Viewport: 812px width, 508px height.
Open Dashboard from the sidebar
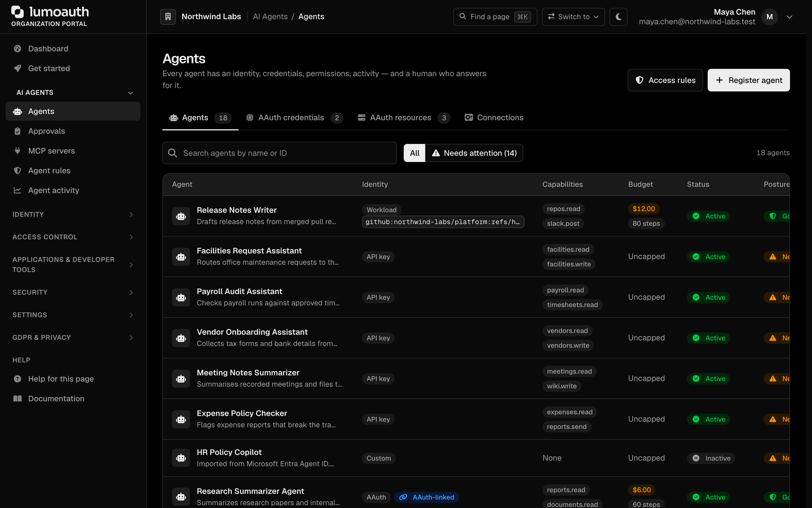point(73,49)
